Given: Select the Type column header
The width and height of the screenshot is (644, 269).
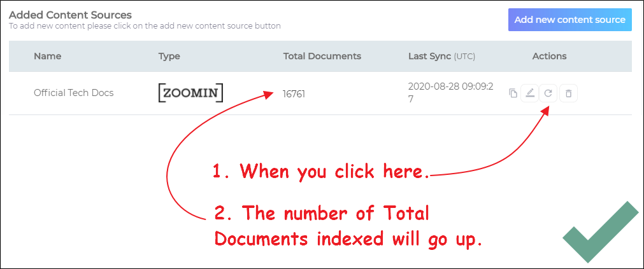Looking at the screenshot, I should [x=169, y=56].
